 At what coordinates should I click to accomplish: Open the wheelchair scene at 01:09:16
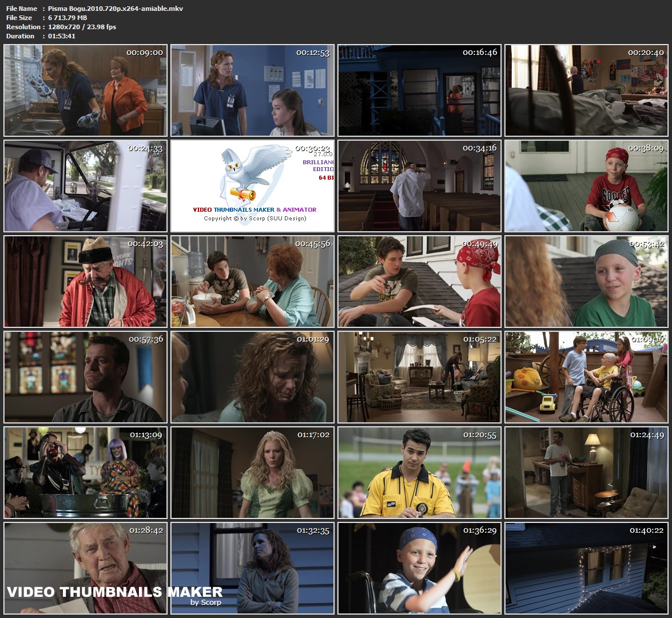(586, 377)
